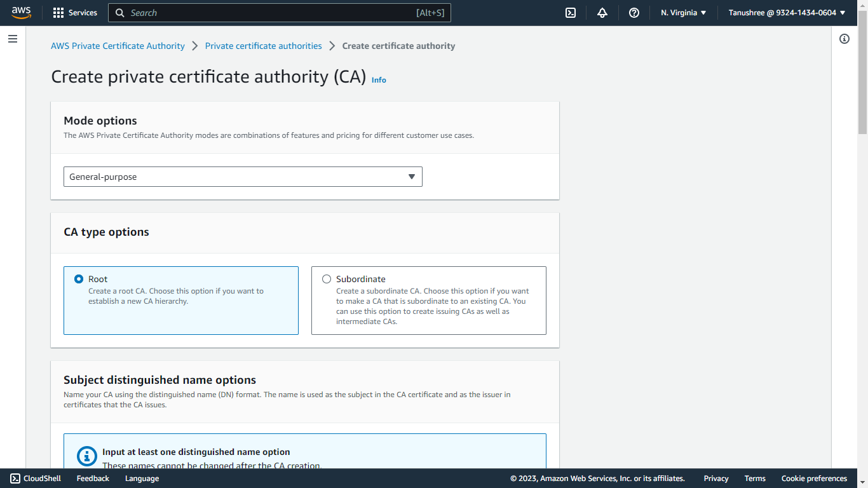Click the Subordinate option card description
The width and height of the screenshot is (868, 488).
pos(433,306)
